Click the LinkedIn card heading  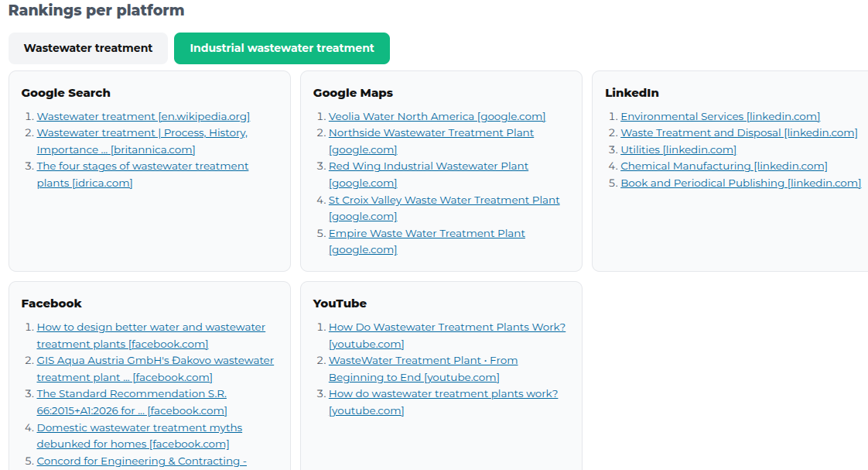[631, 93]
